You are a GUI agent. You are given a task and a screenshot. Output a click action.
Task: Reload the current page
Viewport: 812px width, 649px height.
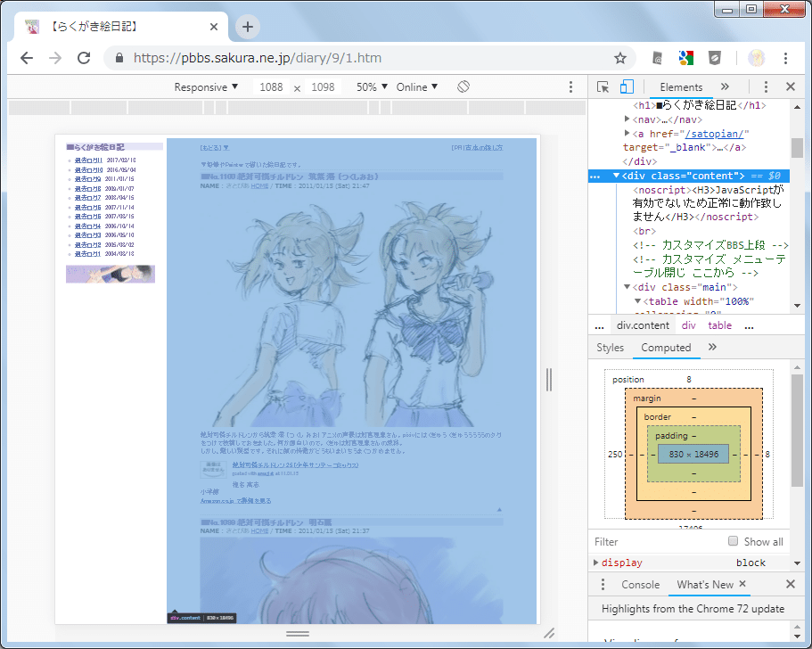coord(84,58)
